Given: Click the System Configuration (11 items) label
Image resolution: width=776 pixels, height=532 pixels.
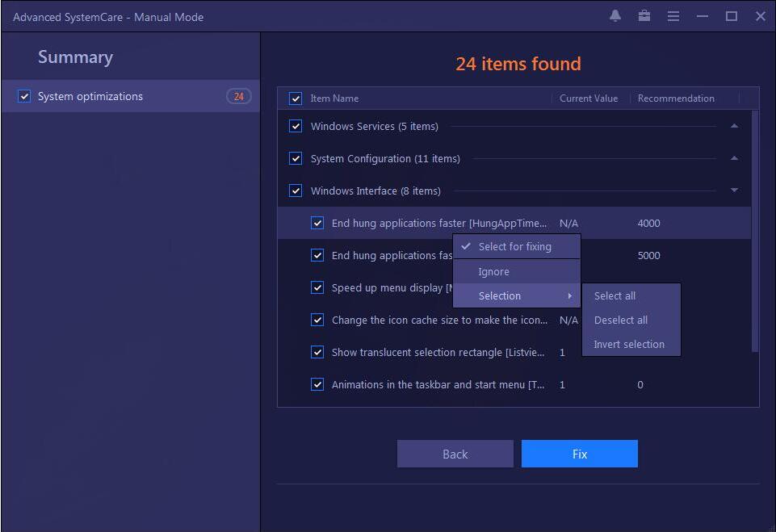Looking at the screenshot, I should click(x=385, y=158).
